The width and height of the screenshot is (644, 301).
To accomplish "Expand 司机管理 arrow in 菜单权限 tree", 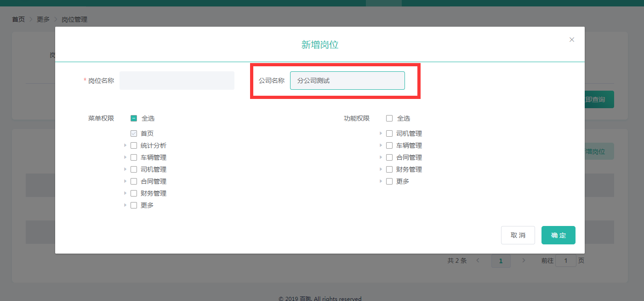I will pyautogui.click(x=125, y=169).
